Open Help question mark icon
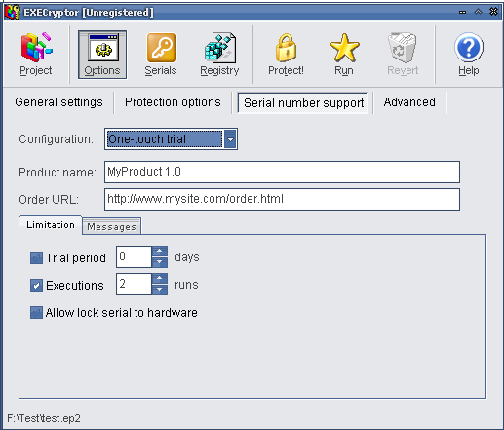 tap(469, 48)
